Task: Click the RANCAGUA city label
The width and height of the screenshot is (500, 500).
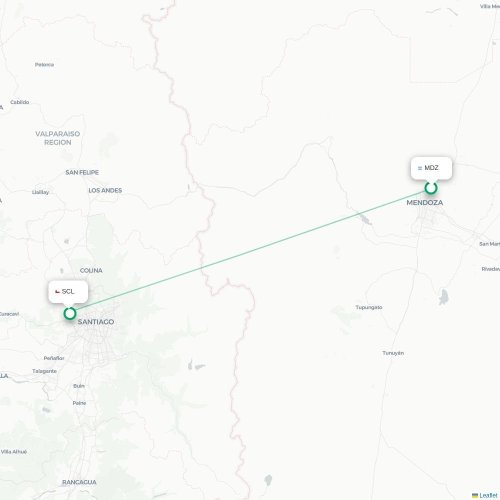Action: pyautogui.click(x=79, y=482)
